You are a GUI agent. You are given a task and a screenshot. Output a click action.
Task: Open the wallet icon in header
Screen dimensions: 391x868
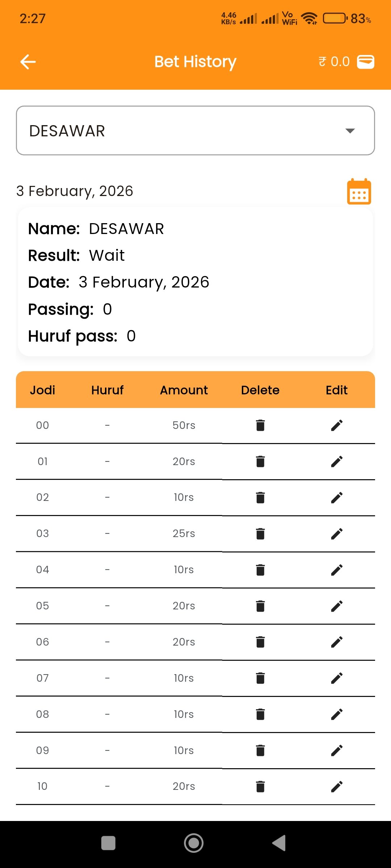pyautogui.click(x=366, y=62)
